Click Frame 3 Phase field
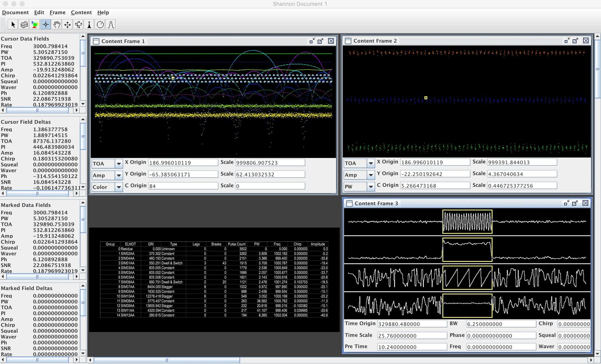 pos(501,336)
